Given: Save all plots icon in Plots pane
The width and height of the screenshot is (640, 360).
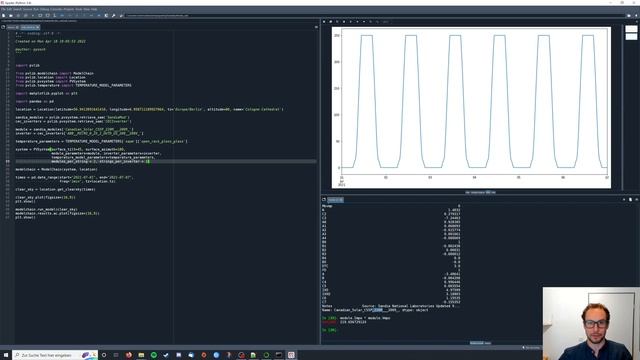Looking at the screenshot, I should pyautogui.click(x=331, y=21).
